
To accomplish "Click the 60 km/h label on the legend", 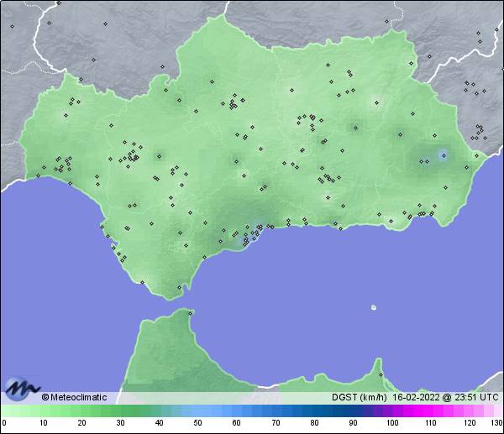I will tap(236, 422).
